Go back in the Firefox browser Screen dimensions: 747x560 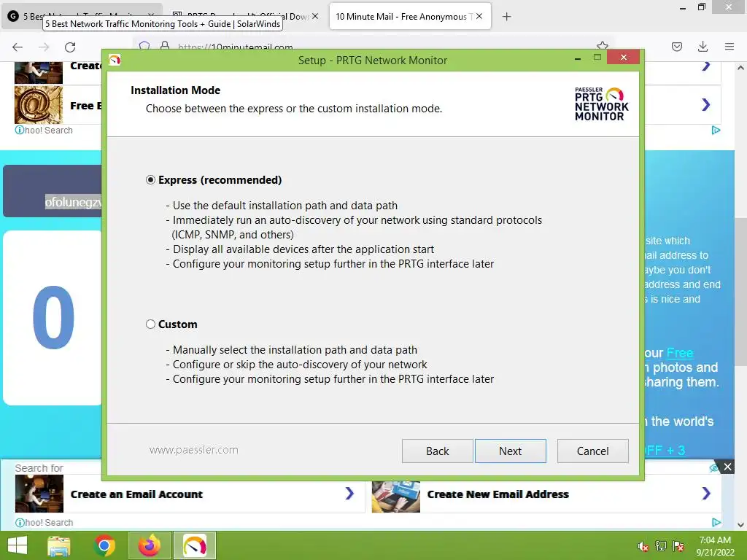18,47
